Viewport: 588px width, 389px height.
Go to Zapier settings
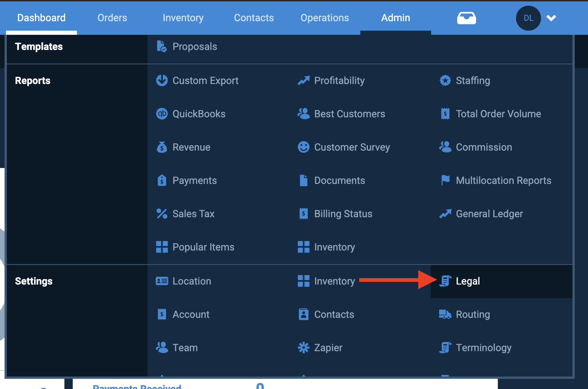(328, 348)
